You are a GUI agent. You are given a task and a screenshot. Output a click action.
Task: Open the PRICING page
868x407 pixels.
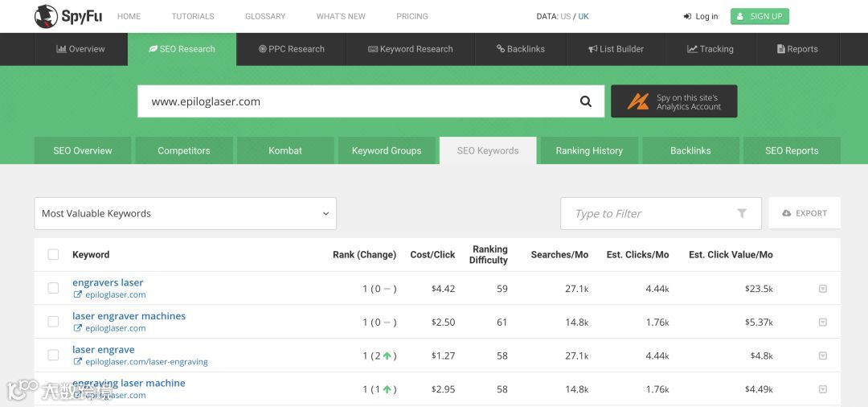411,16
